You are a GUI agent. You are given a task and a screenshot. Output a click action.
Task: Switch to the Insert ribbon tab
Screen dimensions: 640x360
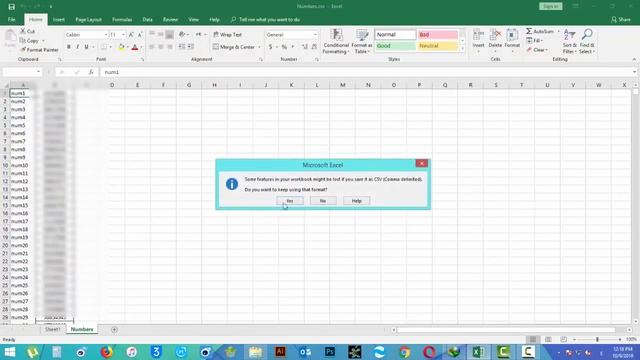(59, 20)
